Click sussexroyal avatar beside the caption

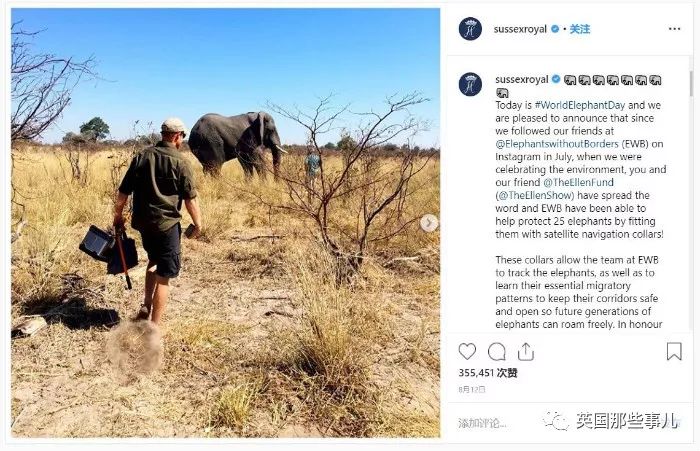coord(470,84)
